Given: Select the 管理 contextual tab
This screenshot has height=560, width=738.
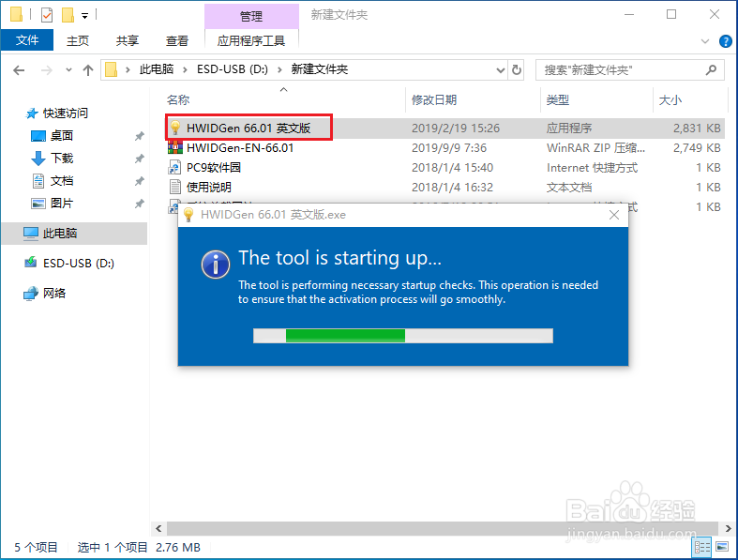Looking at the screenshot, I should [251, 16].
